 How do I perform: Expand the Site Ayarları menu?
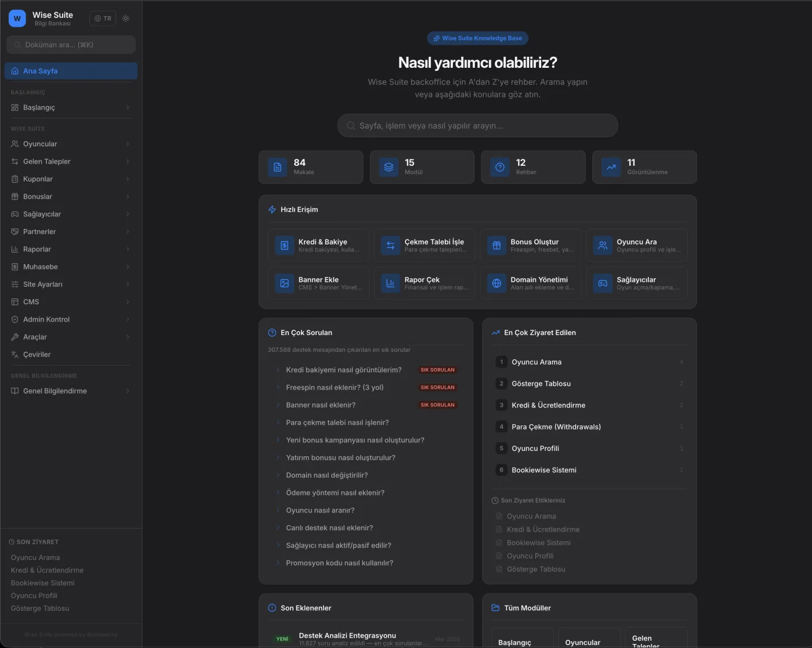tap(42, 284)
